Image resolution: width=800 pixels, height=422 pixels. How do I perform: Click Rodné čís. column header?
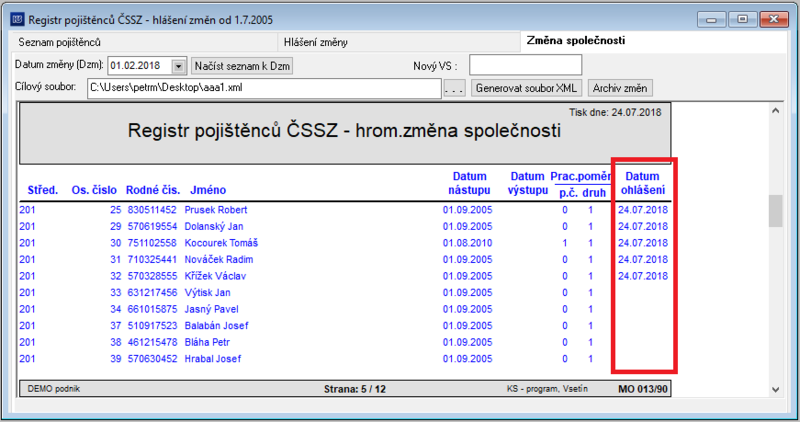click(153, 190)
